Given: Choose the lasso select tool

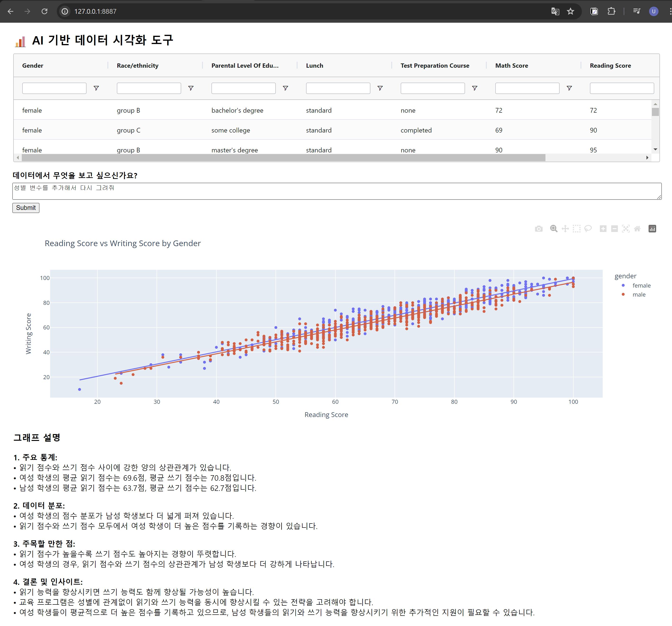Looking at the screenshot, I should (x=588, y=229).
